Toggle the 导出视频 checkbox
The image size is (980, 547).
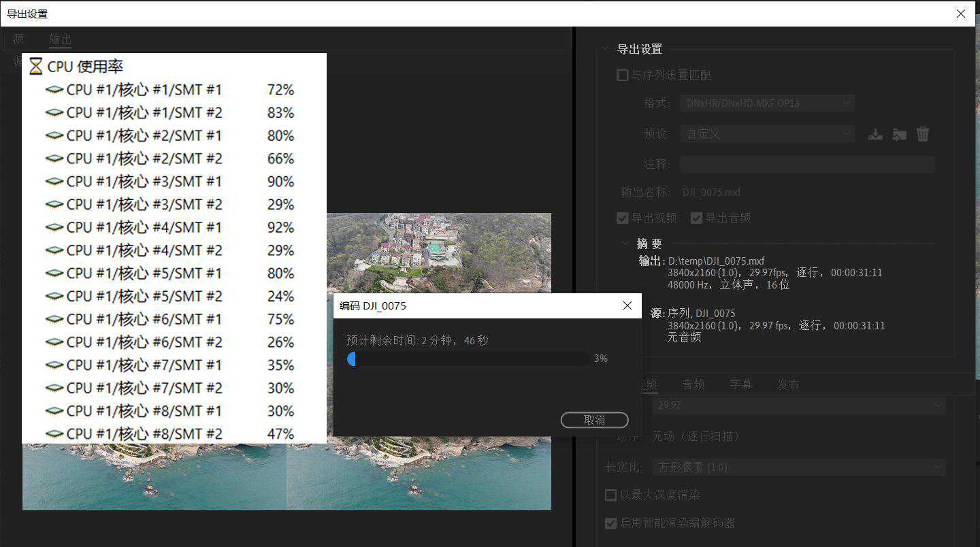pos(622,218)
